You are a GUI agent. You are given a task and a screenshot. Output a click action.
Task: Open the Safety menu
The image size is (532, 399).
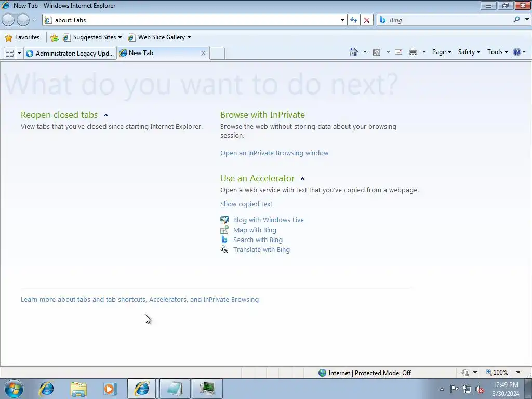[x=469, y=52]
